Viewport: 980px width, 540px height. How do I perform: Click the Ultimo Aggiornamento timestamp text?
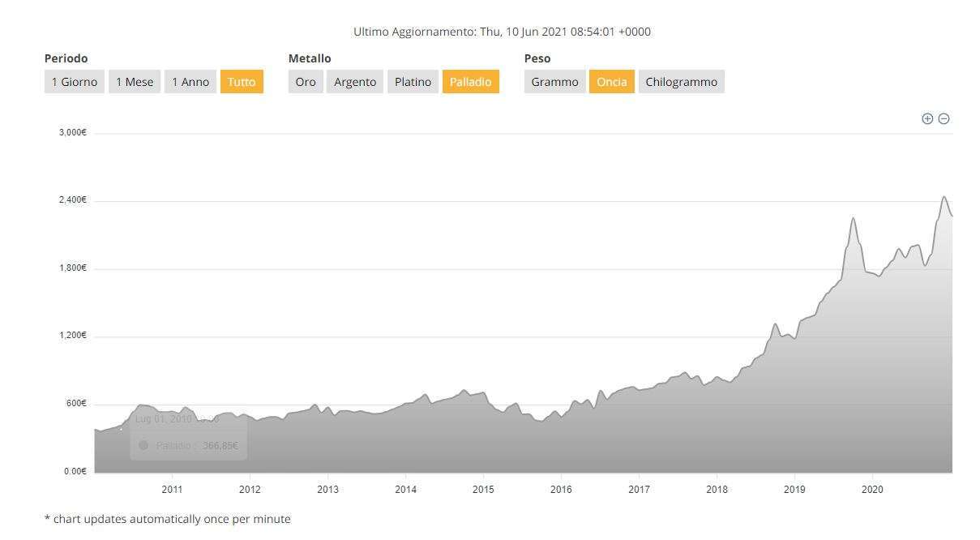502,32
